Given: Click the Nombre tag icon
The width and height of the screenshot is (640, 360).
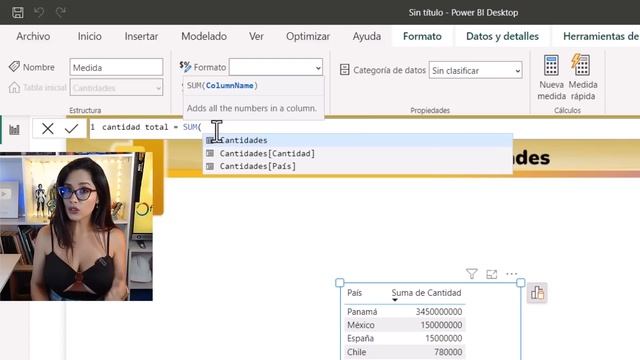Looking at the screenshot, I should (14, 67).
